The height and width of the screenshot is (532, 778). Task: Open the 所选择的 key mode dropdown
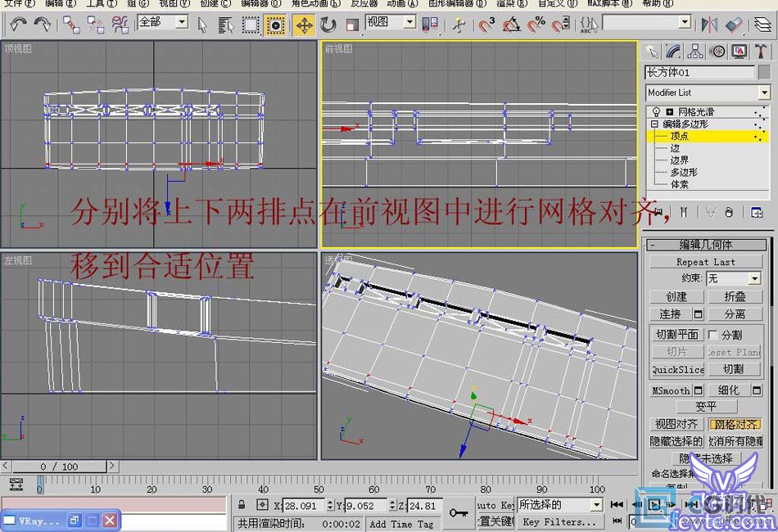[559, 505]
